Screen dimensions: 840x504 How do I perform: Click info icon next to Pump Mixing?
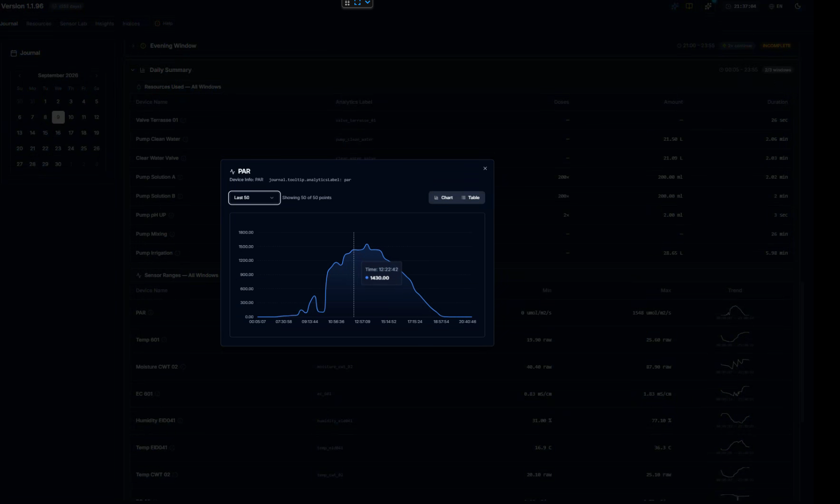(x=172, y=234)
